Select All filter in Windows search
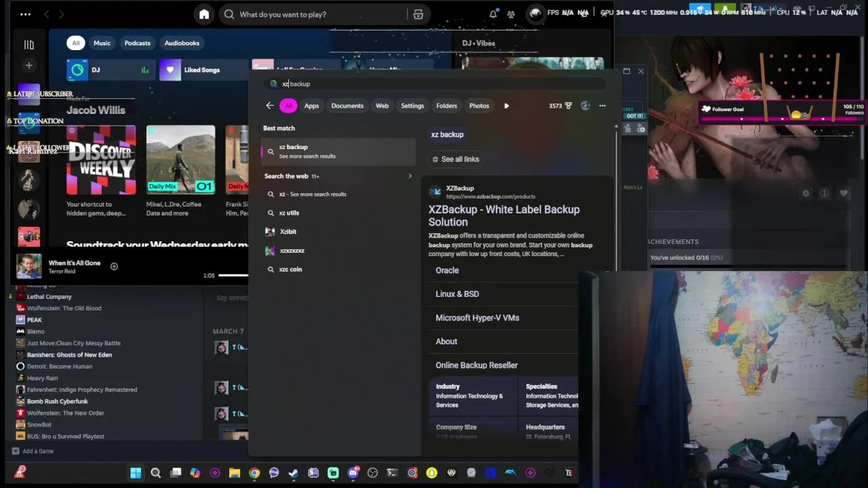868x488 pixels. pyautogui.click(x=288, y=106)
